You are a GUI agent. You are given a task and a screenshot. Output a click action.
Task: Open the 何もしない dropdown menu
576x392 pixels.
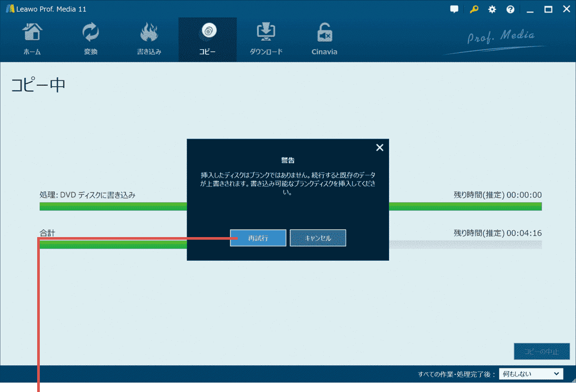click(531, 374)
